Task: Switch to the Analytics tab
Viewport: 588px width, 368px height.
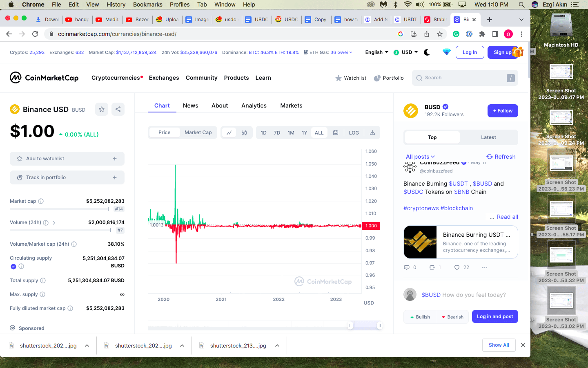Action: (x=254, y=105)
